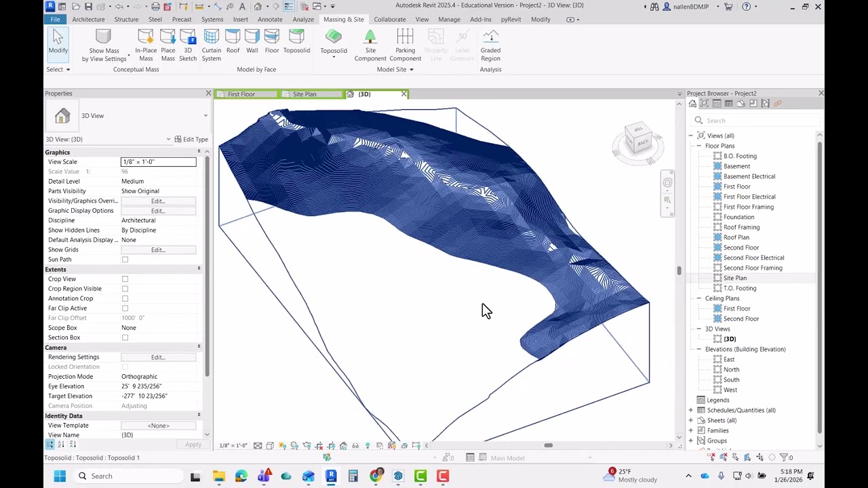
Task: Open the Collaborate ribbon tab
Action: click(x=390, y=19)
